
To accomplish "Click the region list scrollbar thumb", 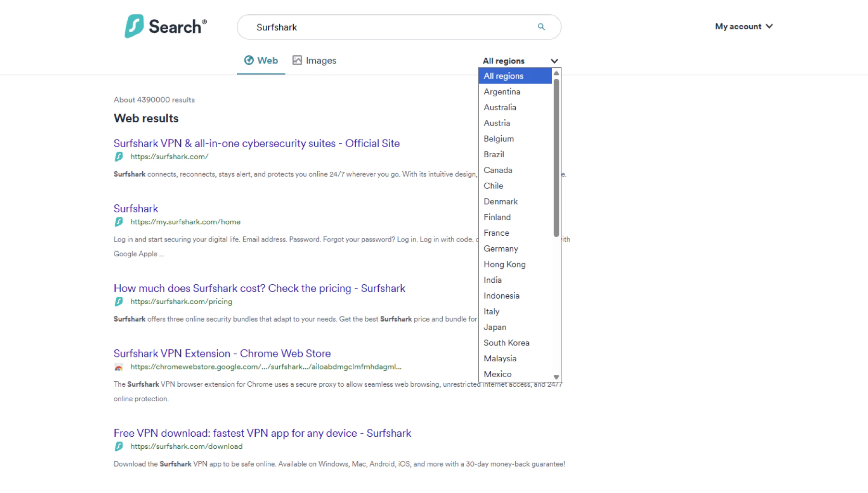I will [556, 158].
